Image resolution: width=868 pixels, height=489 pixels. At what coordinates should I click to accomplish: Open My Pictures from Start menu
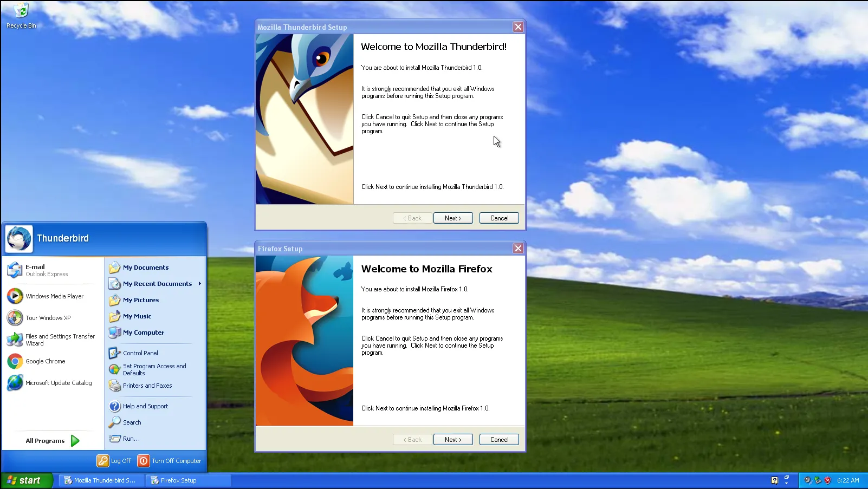[141, 299]
